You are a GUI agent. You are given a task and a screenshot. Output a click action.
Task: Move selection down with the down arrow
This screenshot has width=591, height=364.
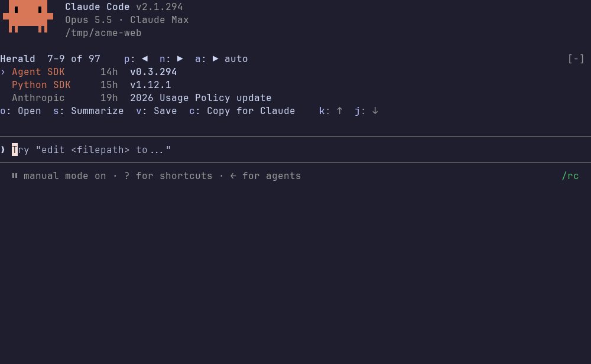coord(375,110)
